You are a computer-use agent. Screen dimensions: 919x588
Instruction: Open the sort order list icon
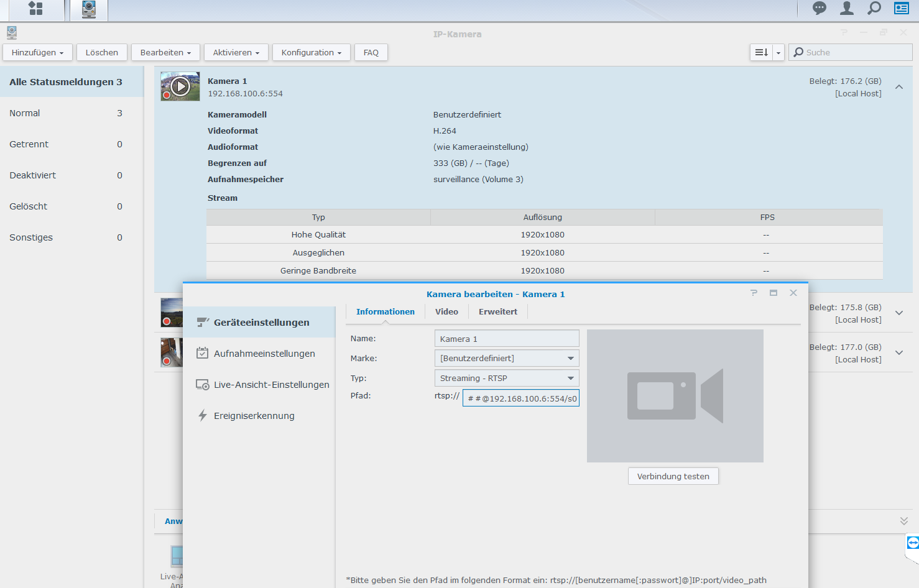coord(761,53)
